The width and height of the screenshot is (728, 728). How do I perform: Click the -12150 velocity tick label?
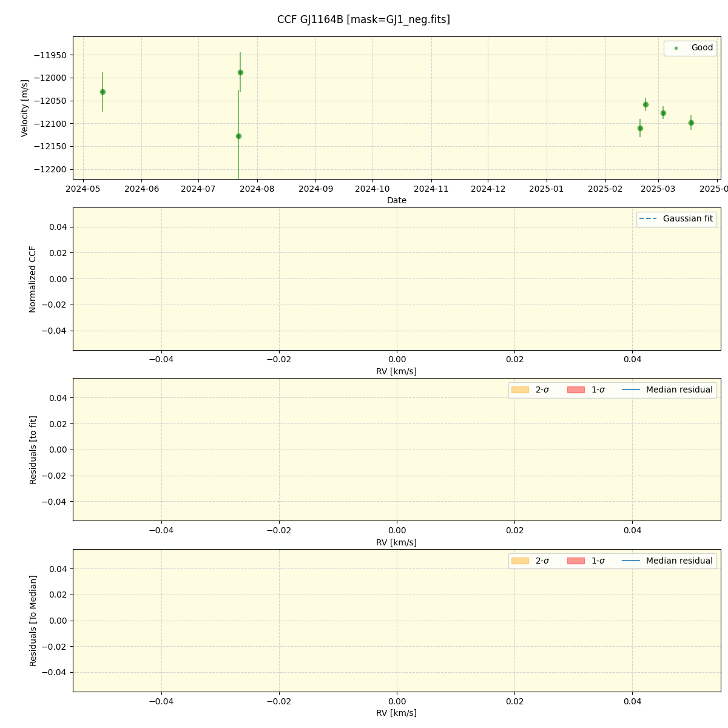coord(50,146)
